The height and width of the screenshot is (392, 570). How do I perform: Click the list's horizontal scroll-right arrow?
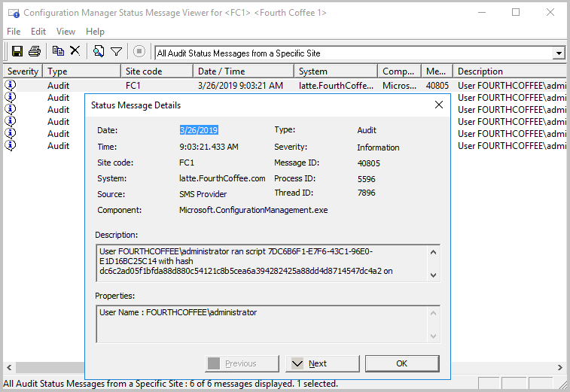point(560,367)
